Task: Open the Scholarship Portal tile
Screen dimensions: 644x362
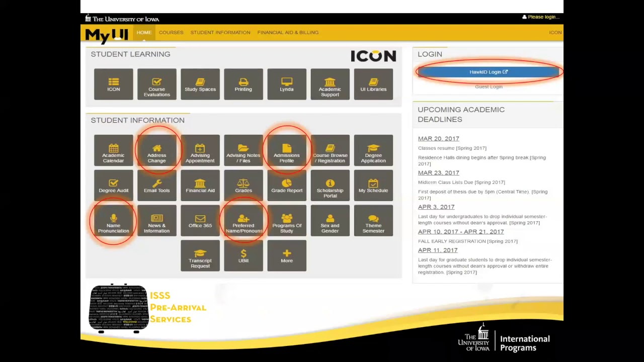Action: [x=330, y=186]
